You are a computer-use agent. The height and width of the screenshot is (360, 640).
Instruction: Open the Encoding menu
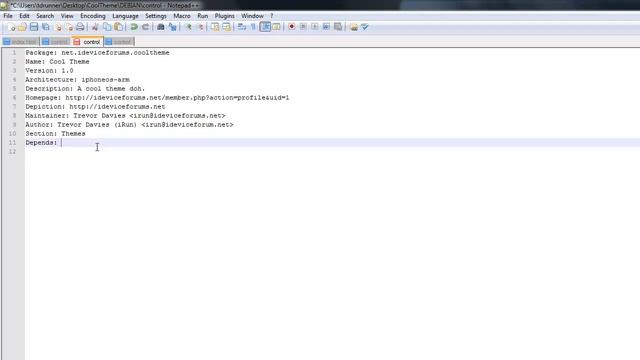(93, 16)
